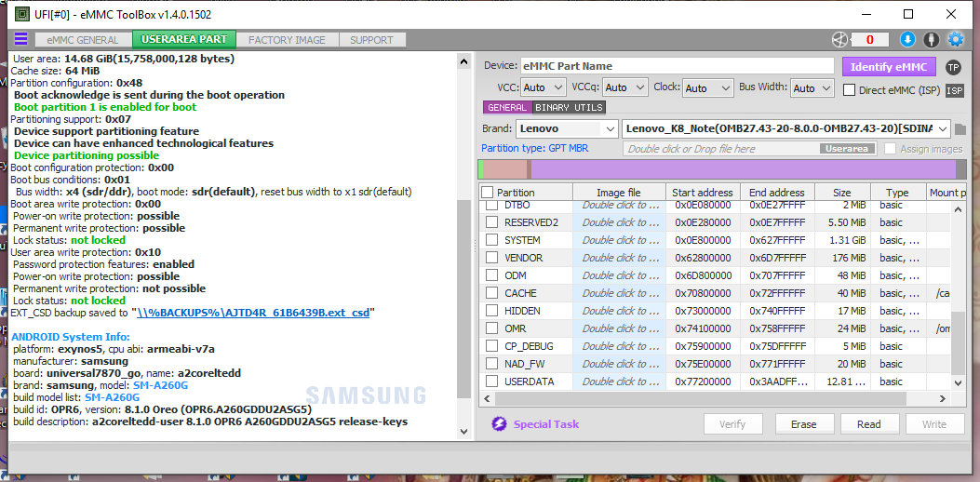Click the Start address column header
980x482 pixels.
pos(704,193)
